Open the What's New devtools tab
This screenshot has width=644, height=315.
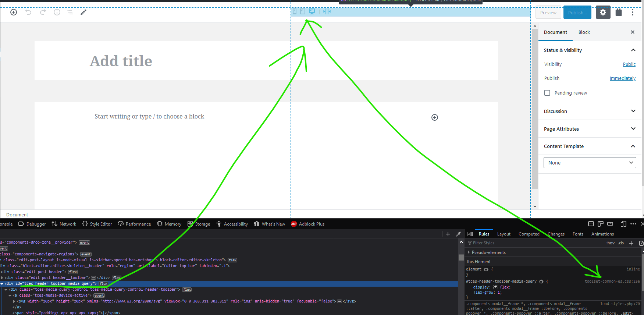click(270, 224)
